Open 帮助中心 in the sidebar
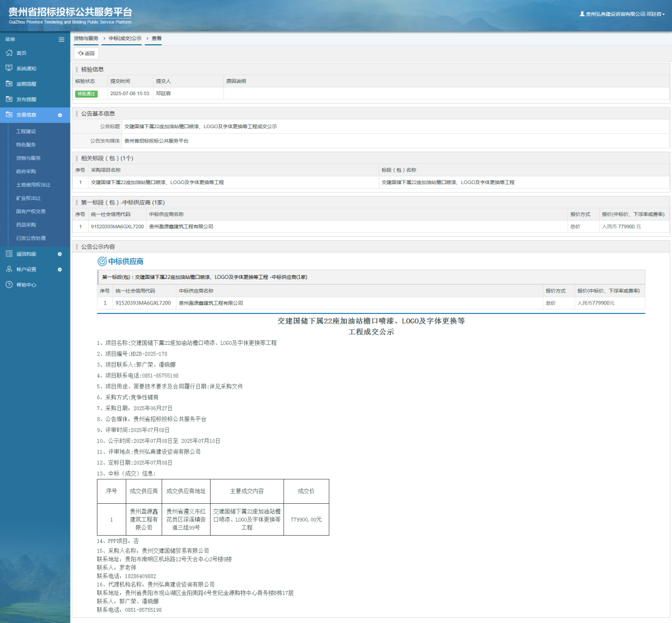The image size is (672, 623). coord(26,285)
